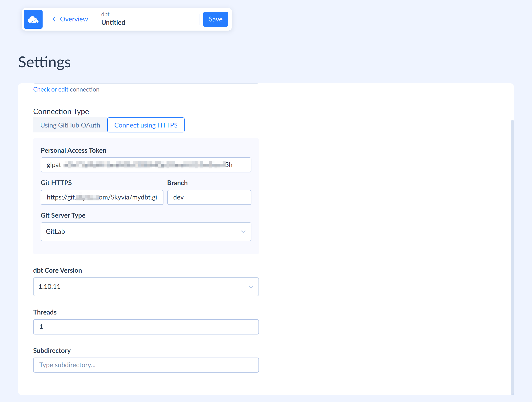This screenshot has width=532, height=402.
Task: Click the dbt Core Version chevron icon
Action: tap(251, 287)
